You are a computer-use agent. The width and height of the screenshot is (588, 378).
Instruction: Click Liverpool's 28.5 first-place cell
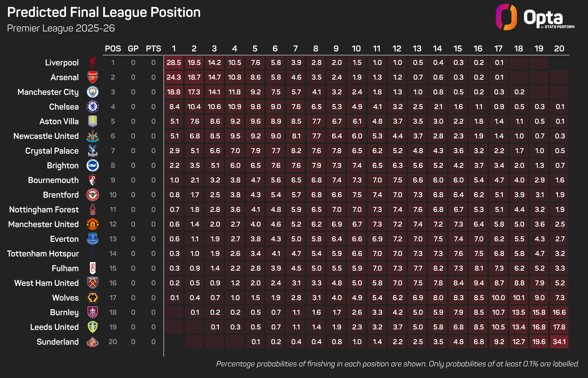(x=174, y=63)
